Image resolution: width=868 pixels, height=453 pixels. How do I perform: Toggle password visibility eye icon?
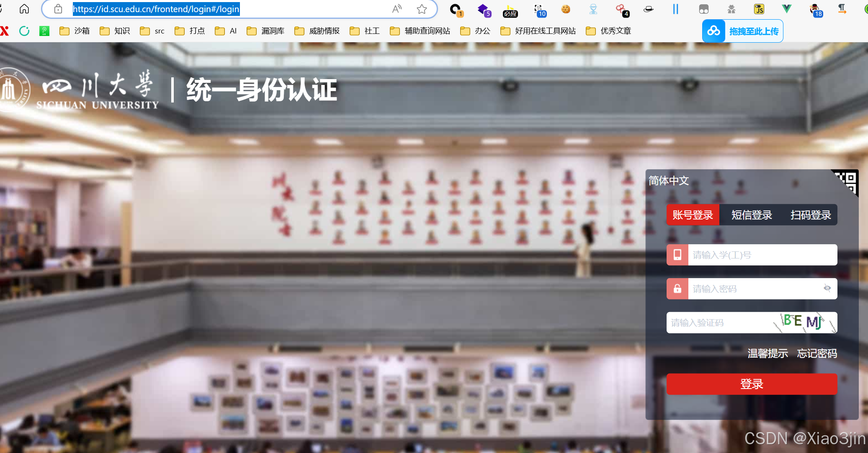click(x=827, y=288)
